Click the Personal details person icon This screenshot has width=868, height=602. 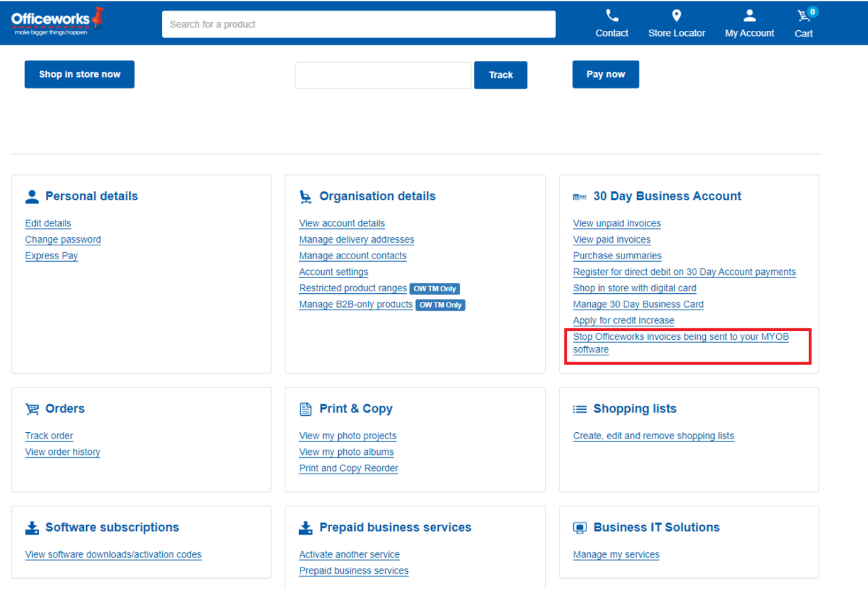coord(32,197)
